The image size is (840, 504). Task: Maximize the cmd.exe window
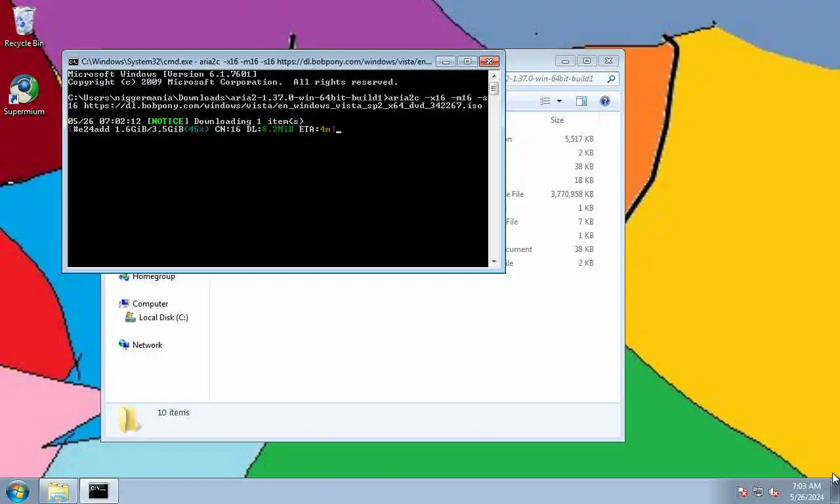point(467,62)
